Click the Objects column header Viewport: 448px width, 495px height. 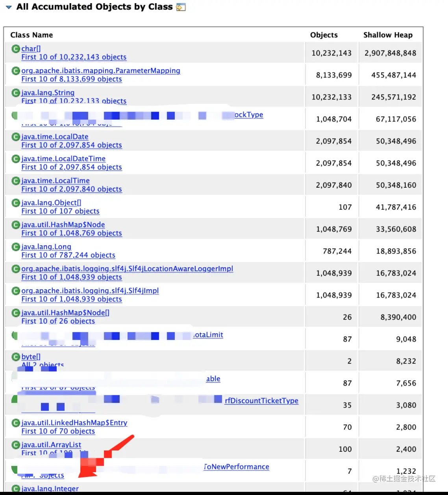324,35
